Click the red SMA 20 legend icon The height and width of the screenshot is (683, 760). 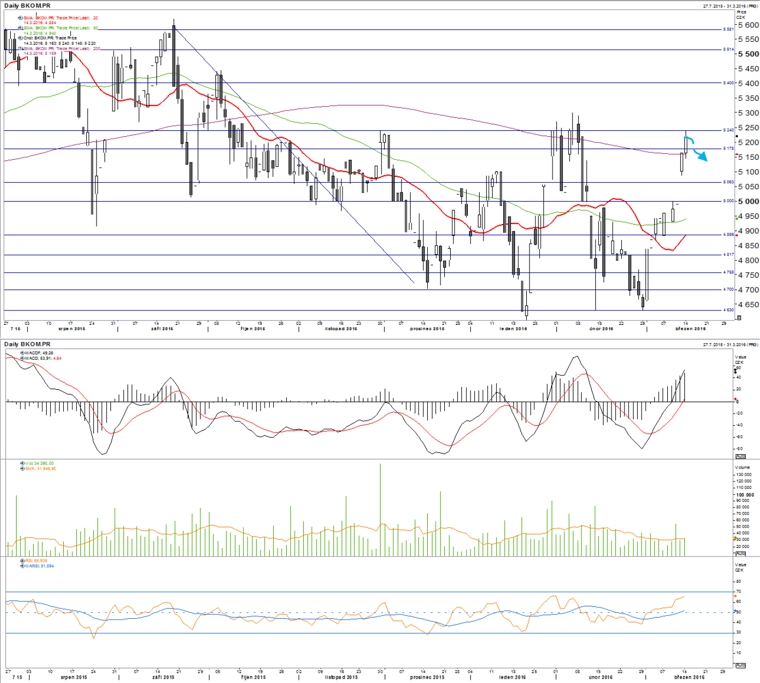point(20,17)
